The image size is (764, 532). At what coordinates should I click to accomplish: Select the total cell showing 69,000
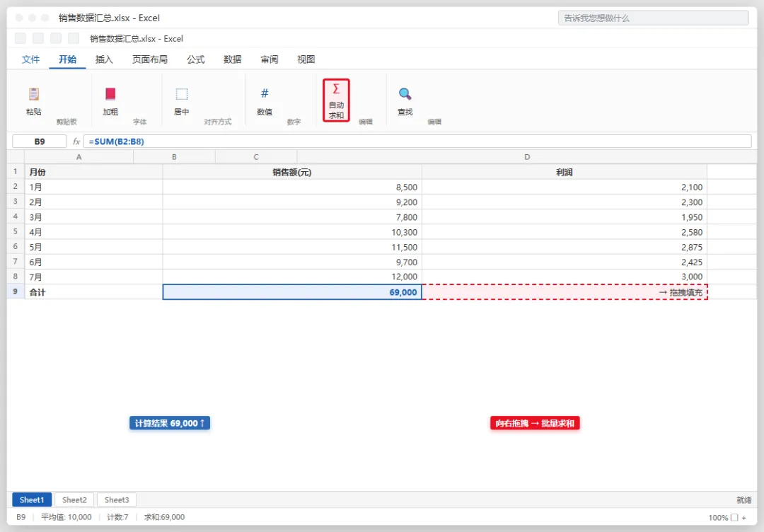click(x=292, y=291)
